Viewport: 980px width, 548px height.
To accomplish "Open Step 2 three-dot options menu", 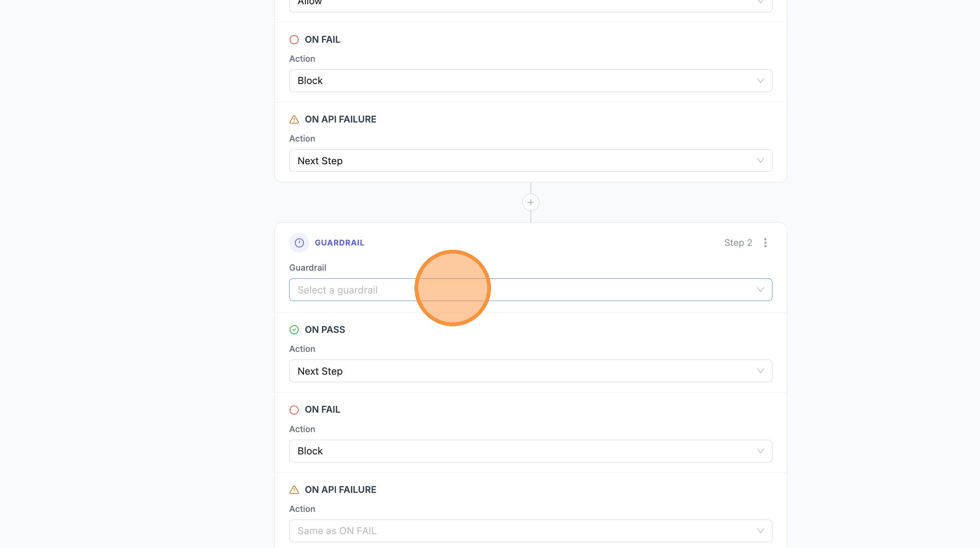I will 765,243.
